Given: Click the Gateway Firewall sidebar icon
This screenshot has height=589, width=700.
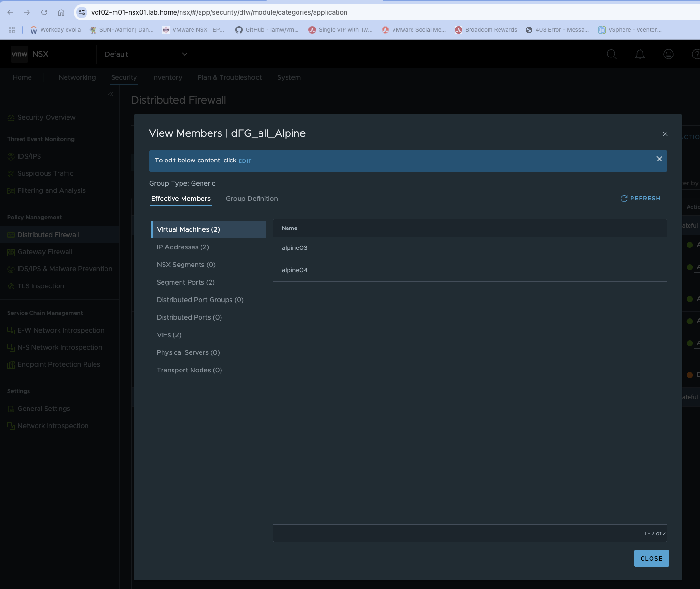Looking at the screenshot, I should 10,252.
